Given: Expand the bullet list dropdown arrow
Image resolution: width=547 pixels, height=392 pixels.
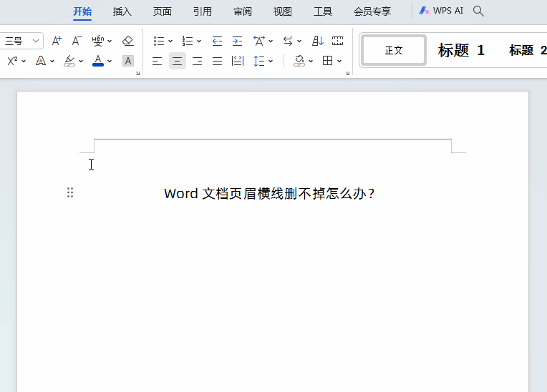Looking at the screenshot, I should click(x=170, y=41).
